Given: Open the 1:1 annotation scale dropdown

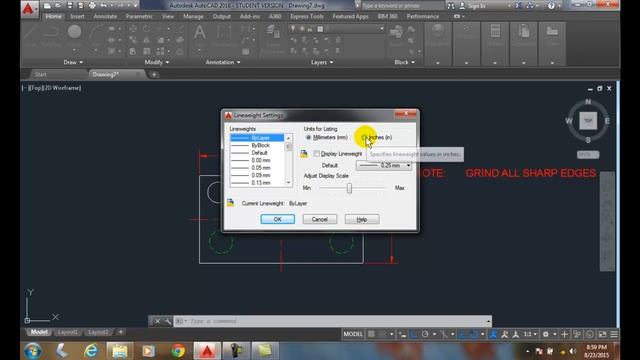Looking at the screenshot, I should [x=530, y=334].
